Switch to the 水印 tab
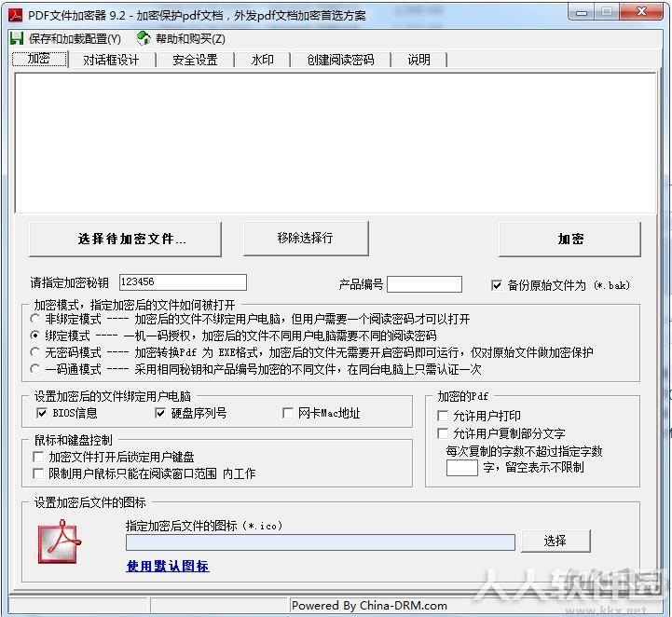Viewport: 672px width, 617px height. coord(262,60)
